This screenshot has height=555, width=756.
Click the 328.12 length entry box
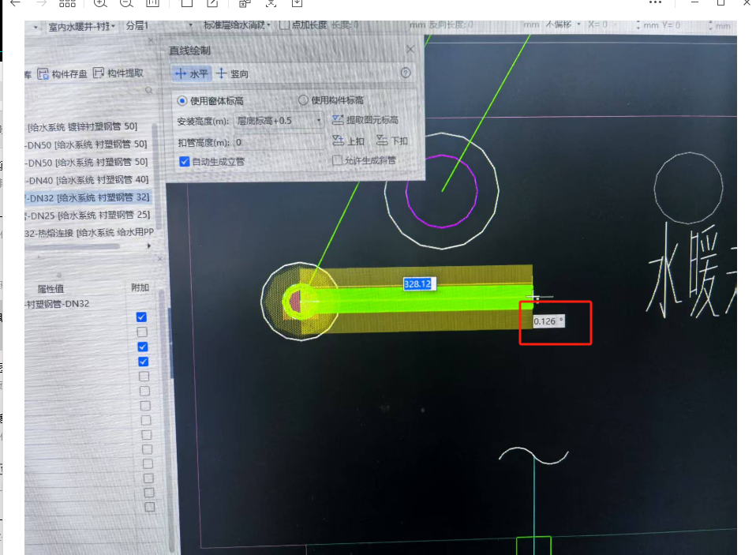pyautogui.click(x=418, y=284)
